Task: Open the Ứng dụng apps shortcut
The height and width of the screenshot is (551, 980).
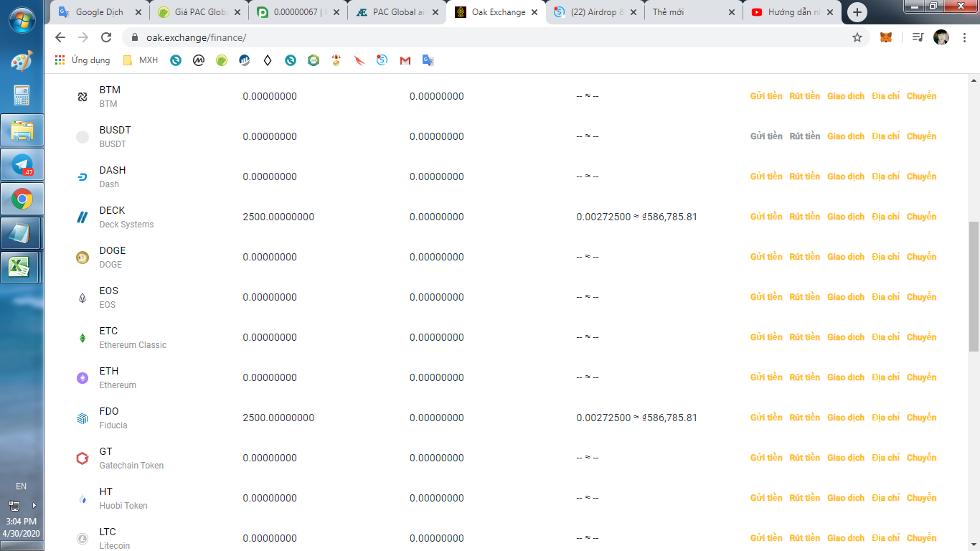Action: 83,60
